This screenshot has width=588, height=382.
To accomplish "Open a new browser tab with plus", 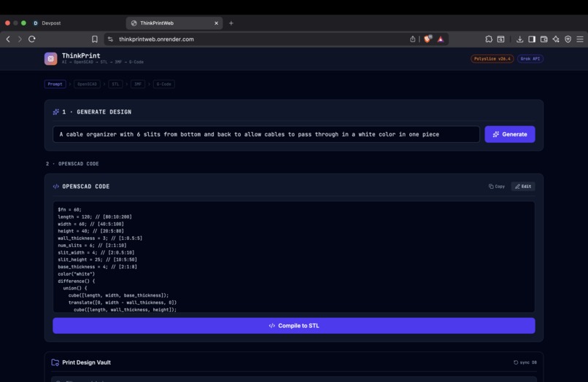I will (231, 23).
